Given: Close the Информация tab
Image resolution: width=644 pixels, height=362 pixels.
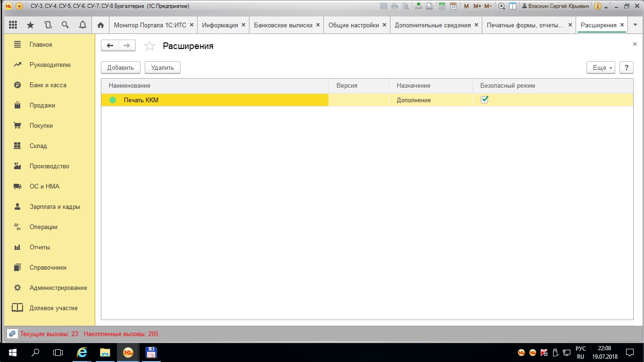Looking at the screenshot, I should point(243,25).
